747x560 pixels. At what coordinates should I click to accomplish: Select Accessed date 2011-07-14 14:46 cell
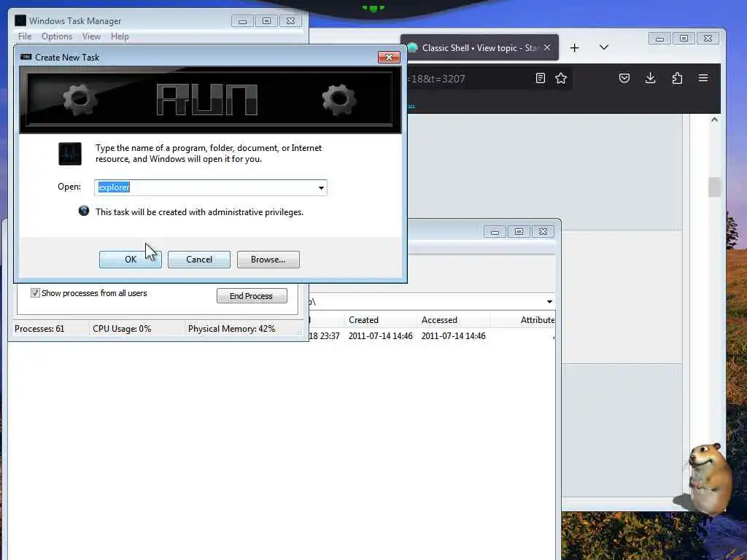pyautogui.click(x=453, y=336)
